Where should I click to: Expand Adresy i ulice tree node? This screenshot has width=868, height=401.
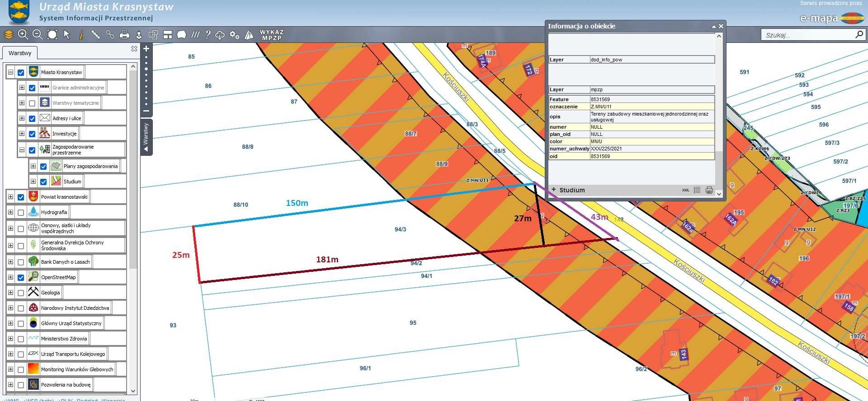coord(22,118)
